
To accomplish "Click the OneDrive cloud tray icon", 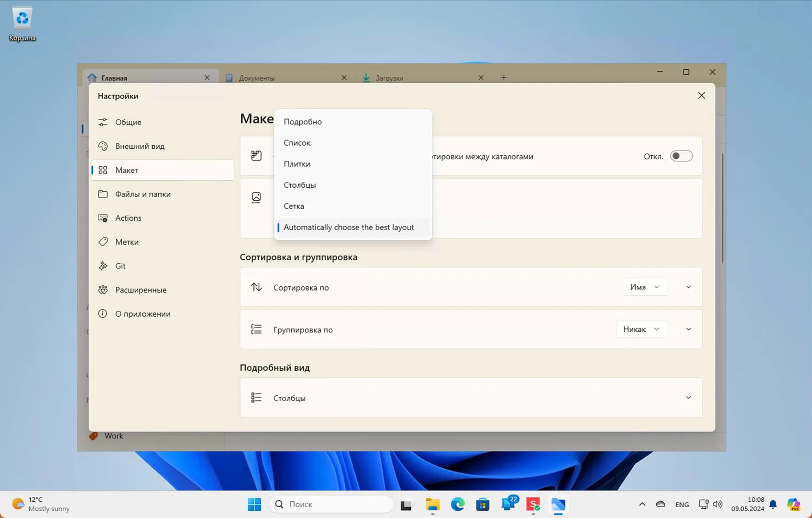I will (660, 504).
